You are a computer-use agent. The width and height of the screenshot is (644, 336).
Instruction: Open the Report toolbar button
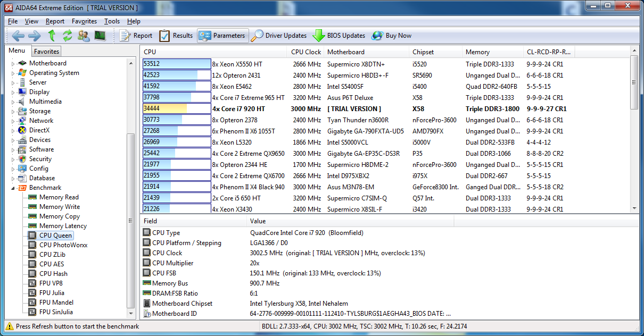click(x=136, y=36)
